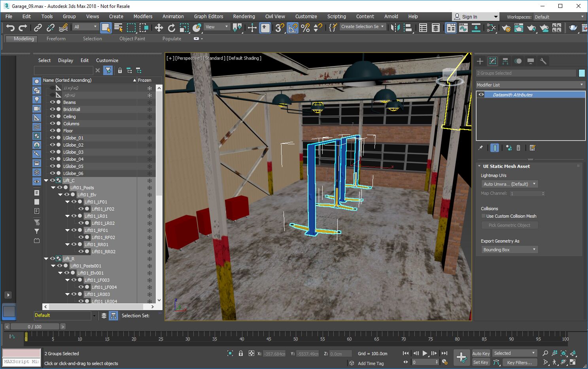Image resolution: width=588 pixels, height=369 pixels.
Task: Switch to the Freeform ribbon tab
Action: point(56,39)
